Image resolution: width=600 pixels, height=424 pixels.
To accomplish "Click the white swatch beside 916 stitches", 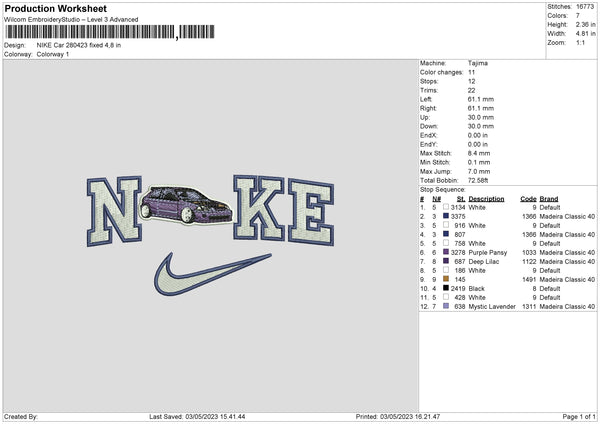I will pos(446,225).
